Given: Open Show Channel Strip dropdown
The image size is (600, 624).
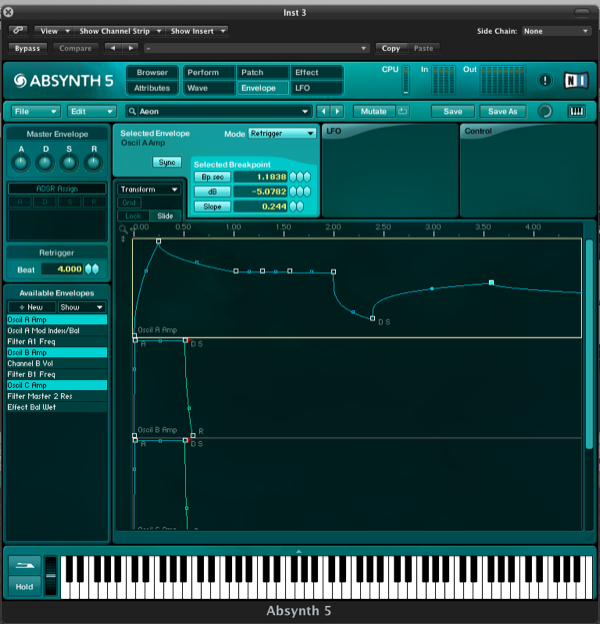Looking at the screenshot, I should [x=119, y=31].
